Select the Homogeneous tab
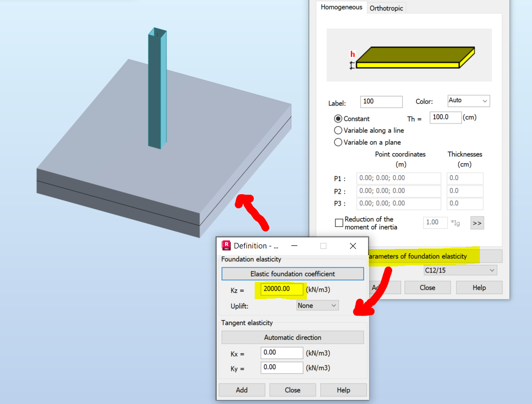The image size is (532, 404). [341, 7]
